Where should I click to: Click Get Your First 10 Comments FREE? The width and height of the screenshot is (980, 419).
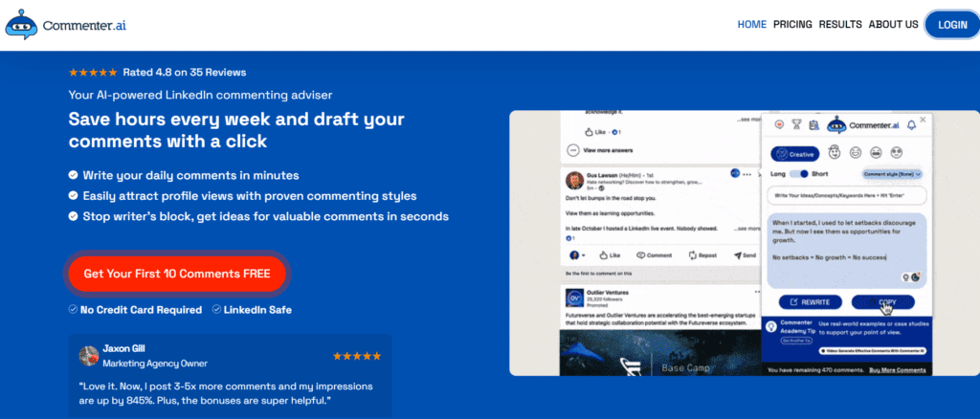point(177,274)
